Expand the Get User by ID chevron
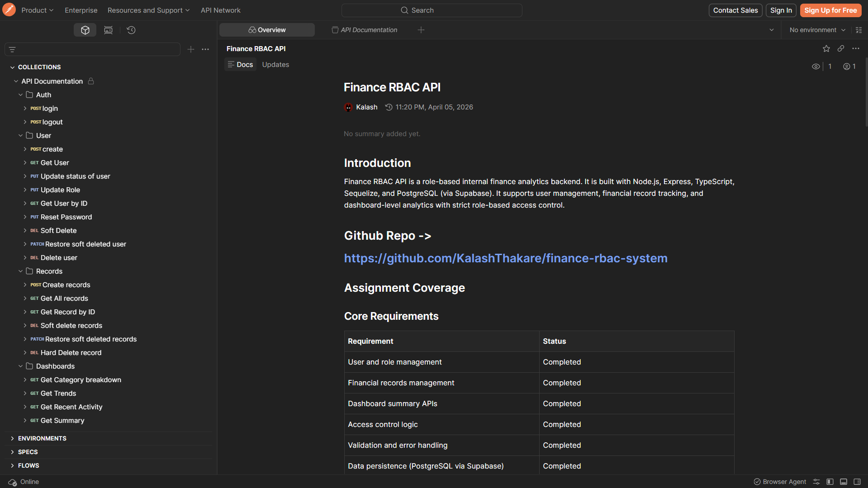This screenshot has width=868, height=488. point(25,203)
